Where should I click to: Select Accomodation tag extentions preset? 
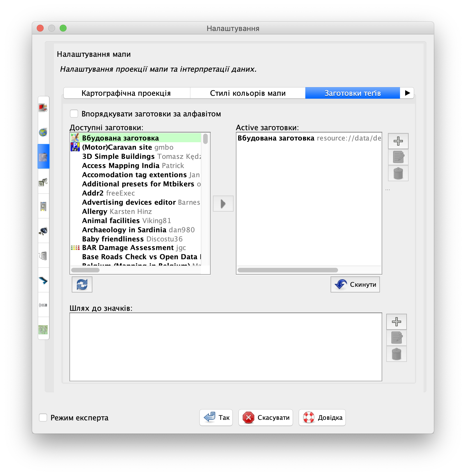[136, 175]
